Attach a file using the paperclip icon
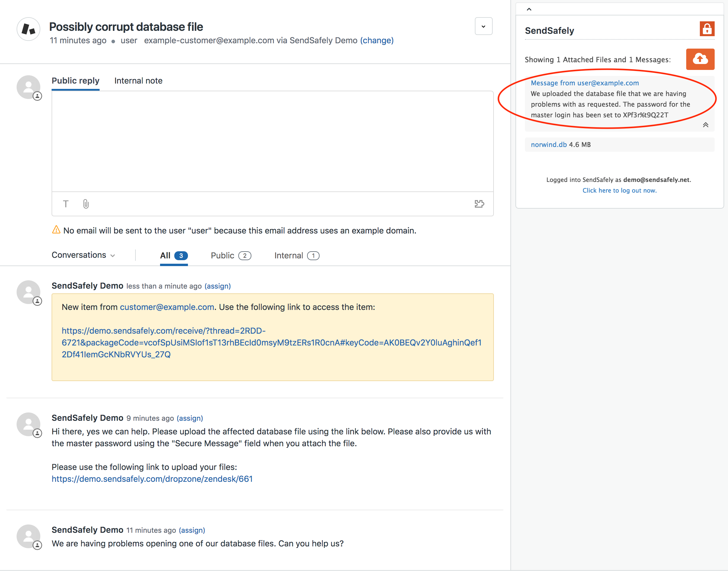The height and width of the screenshot is (571, 728). click(85, 204)
